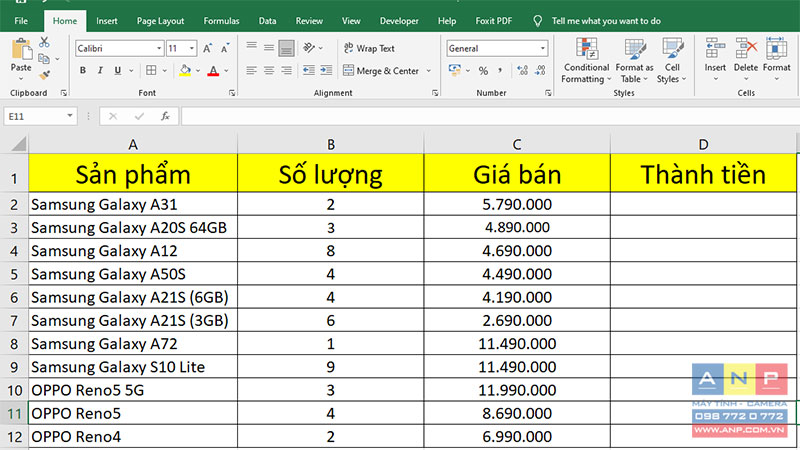
Task: Click Decrease Decimal icon
Action: pos(540,70)
